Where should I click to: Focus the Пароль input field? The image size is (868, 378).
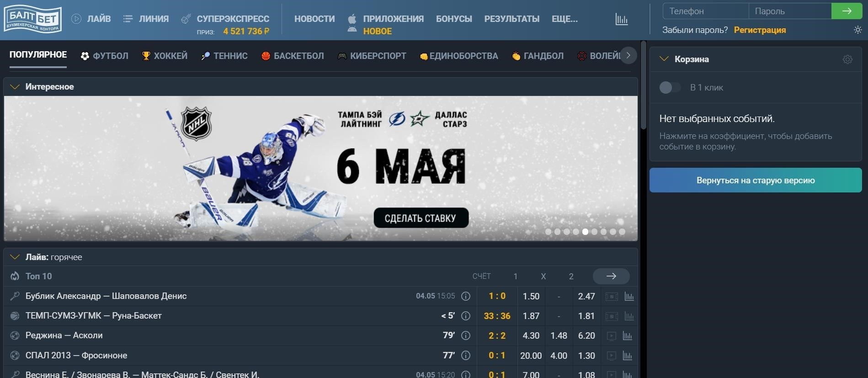click(790, 11)
